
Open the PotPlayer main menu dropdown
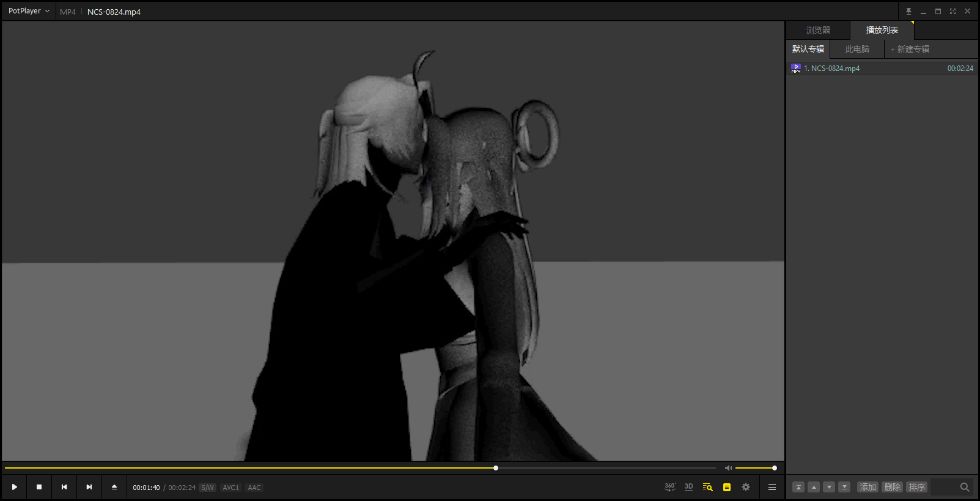[28, 11]
